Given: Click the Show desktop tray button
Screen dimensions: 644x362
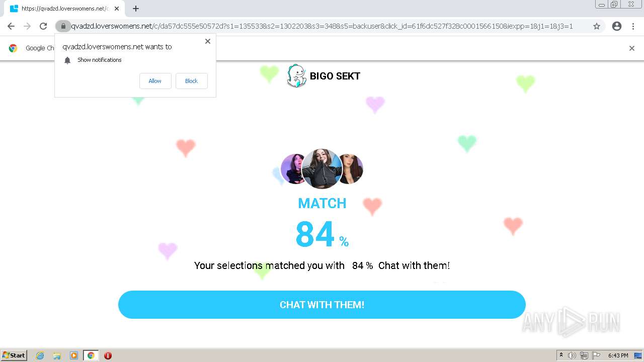Looking at the screenshot, I should pyautogui.click(x=638, y=355).
